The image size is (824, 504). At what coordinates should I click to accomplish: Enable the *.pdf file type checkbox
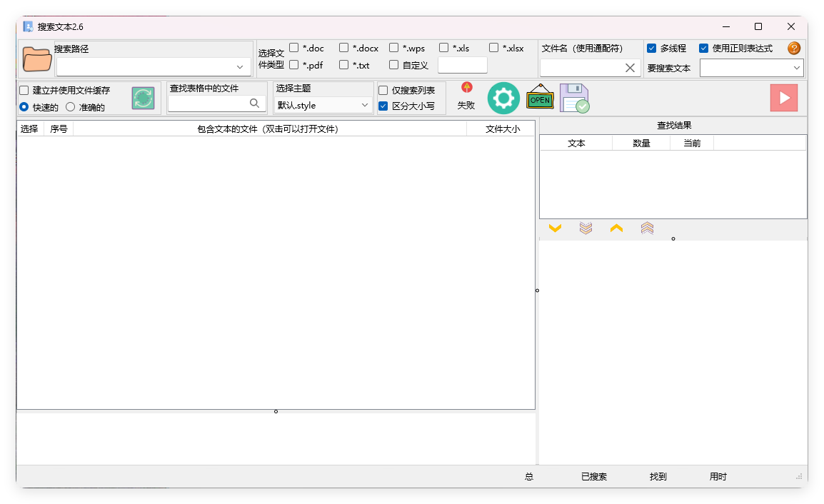click(x=293, y=64)
